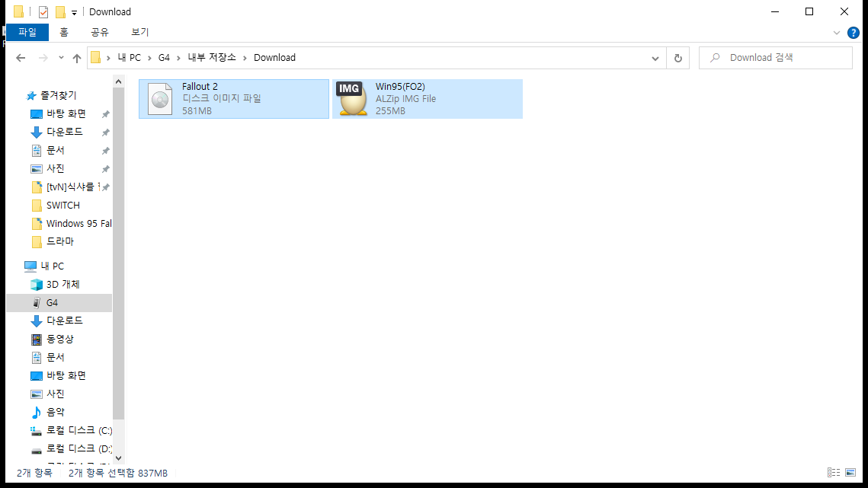Click the 내 PC computer icon
The image size is (868, 488).
coord(30,266)
